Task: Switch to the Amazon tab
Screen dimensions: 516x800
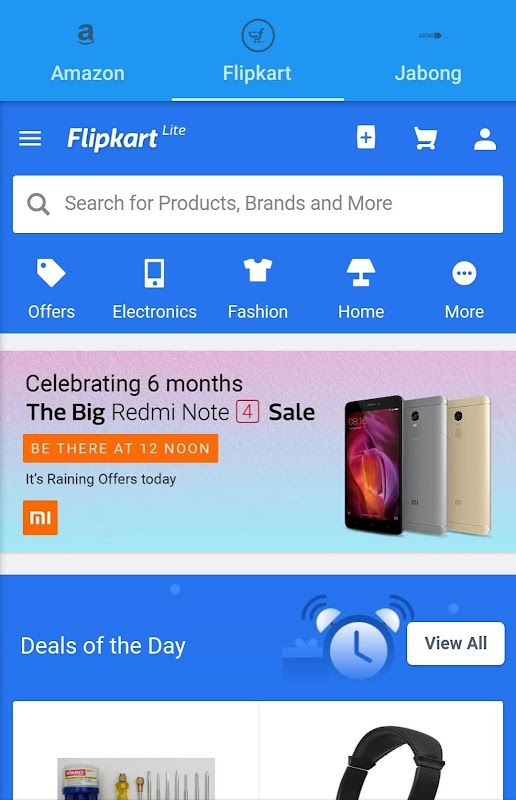Action: coord(87,51)
